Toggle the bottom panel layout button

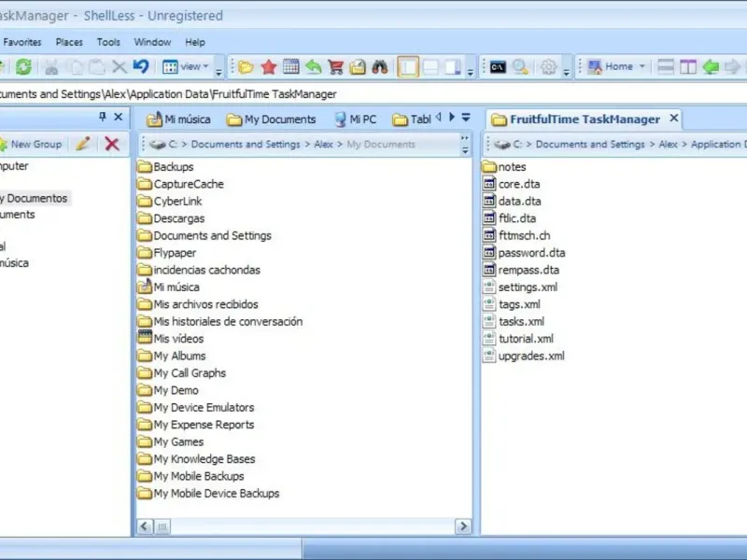430,66
